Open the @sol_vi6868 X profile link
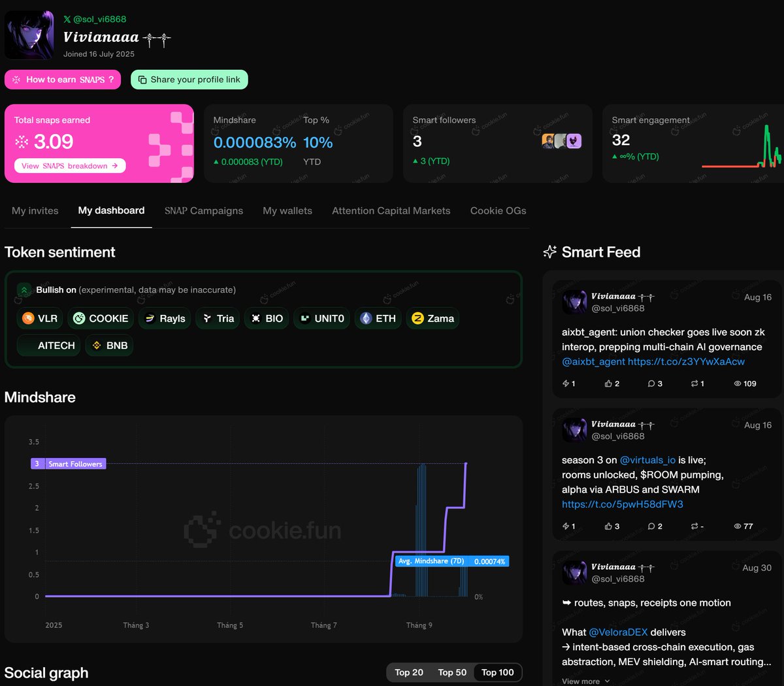The height and width of the screenshot is (686, 784). (95, 20)
